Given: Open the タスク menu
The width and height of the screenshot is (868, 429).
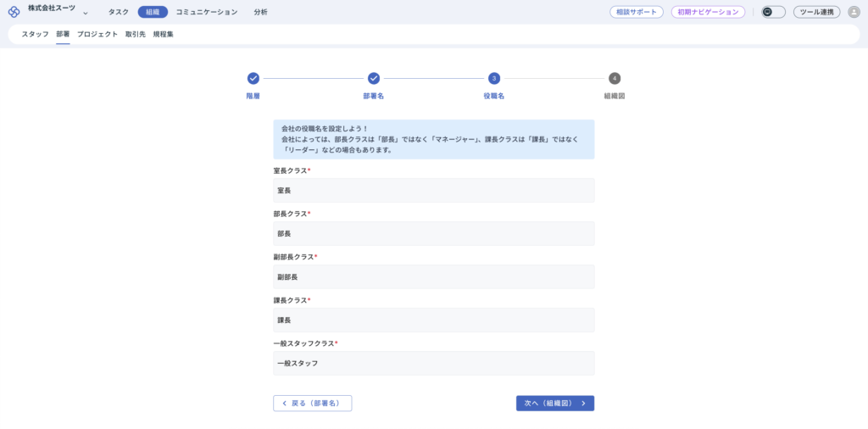Looking at the screenshot, I should pos(119,12).
